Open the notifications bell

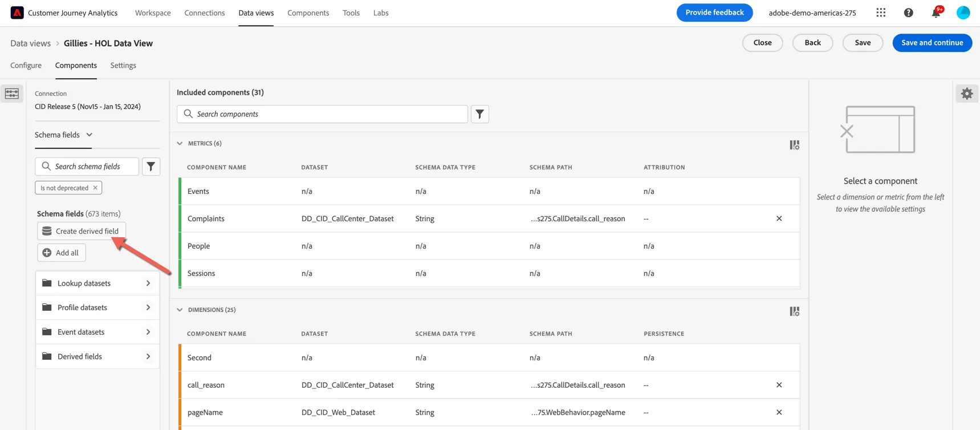[x=936, y=13]
